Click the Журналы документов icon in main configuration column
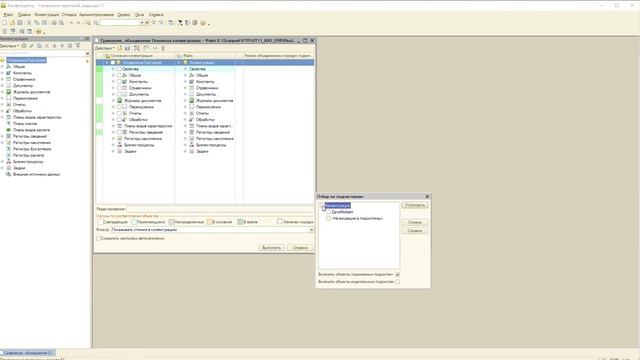 pos(120,100)
